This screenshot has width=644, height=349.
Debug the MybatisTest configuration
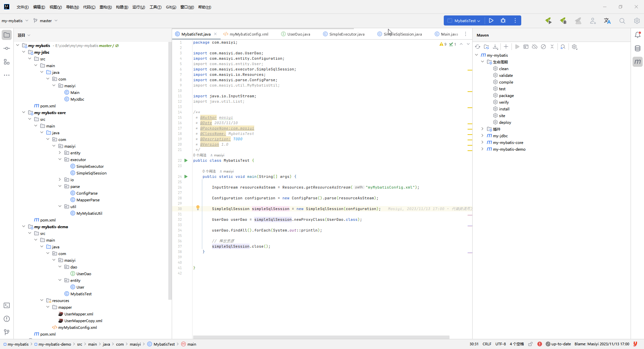[503, 20]
